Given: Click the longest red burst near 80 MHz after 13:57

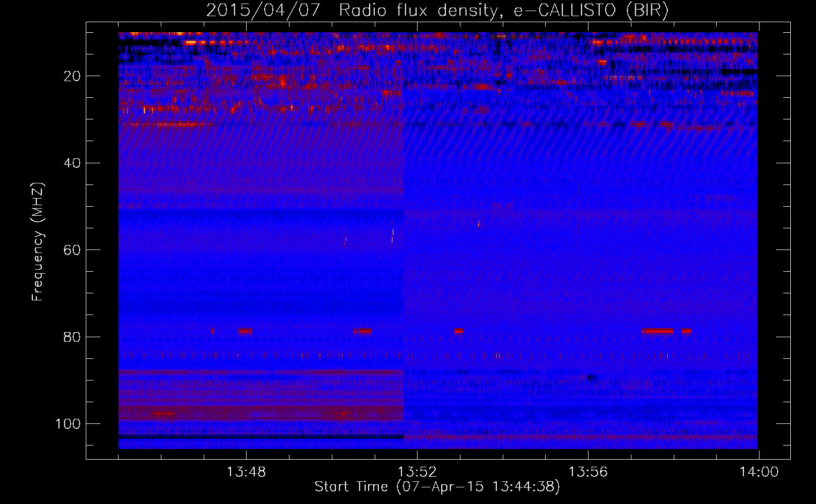Looking at the screenshot, I should (658, 331).
